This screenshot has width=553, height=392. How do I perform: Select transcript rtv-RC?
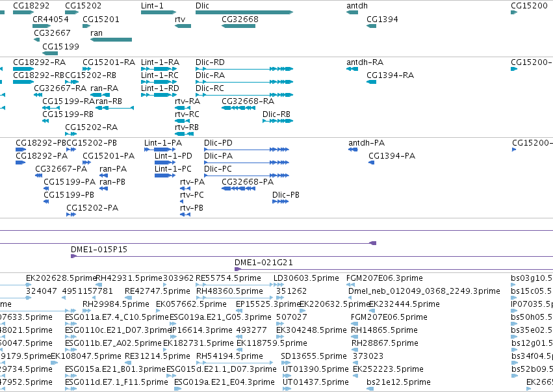[182, 121]
